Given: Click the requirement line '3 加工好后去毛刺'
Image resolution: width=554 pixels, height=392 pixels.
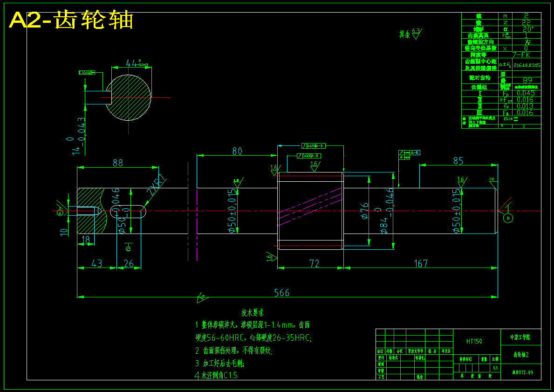Looking at the screenshot, I should point(220,364).
